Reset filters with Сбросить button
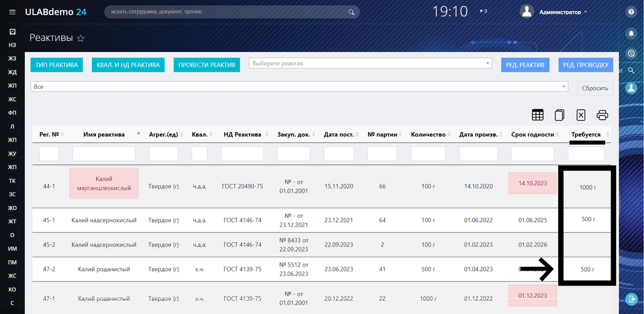The width and height of the screenshot is (644, 314). pyautogui.click(x=595, y=88)
